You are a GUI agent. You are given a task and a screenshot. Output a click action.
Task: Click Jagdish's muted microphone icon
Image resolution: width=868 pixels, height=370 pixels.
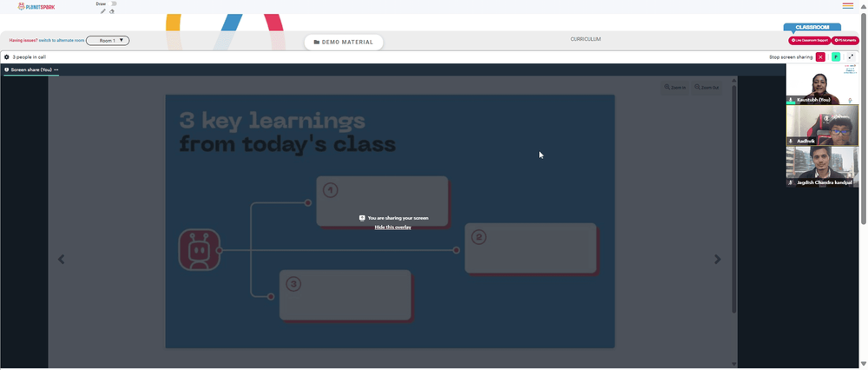click(791, 182)
